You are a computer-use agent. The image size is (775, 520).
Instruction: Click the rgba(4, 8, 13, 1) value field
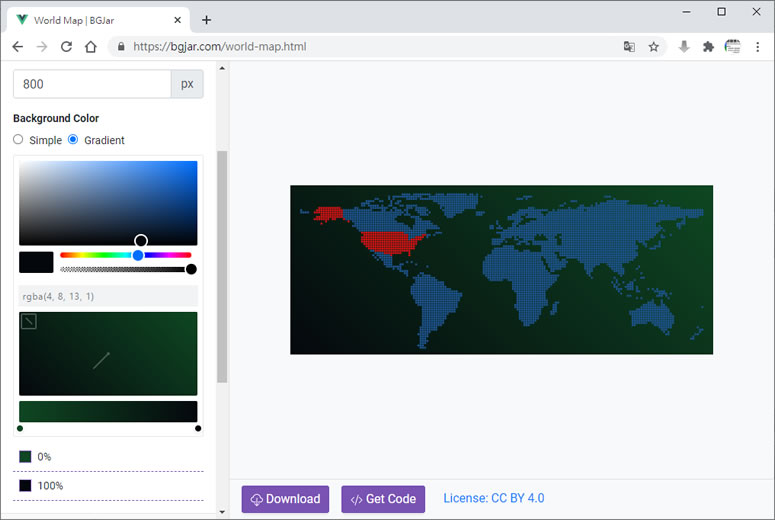click(108, 296)
